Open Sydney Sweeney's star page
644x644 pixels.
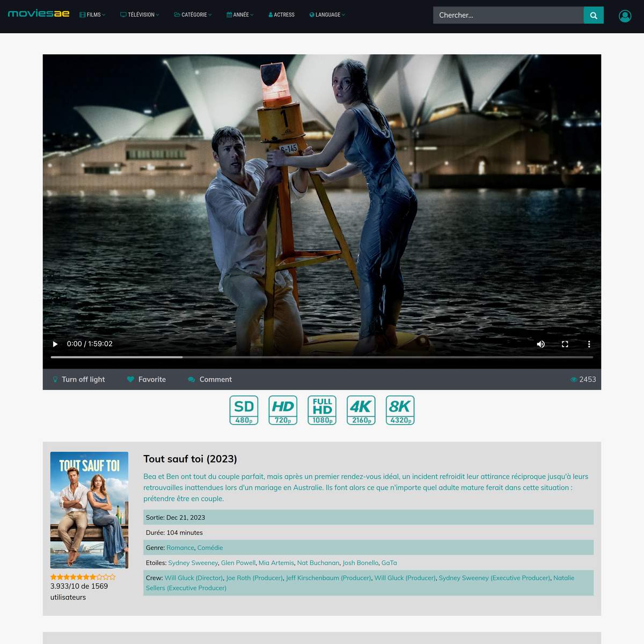(x=193, y=563)
